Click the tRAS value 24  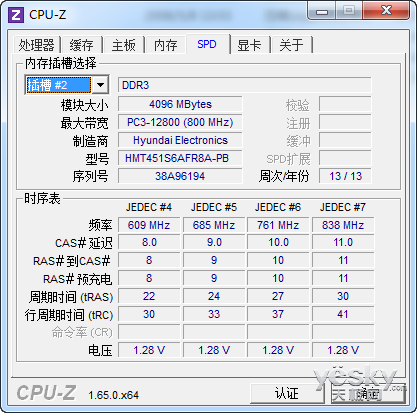tap(214, 296)
